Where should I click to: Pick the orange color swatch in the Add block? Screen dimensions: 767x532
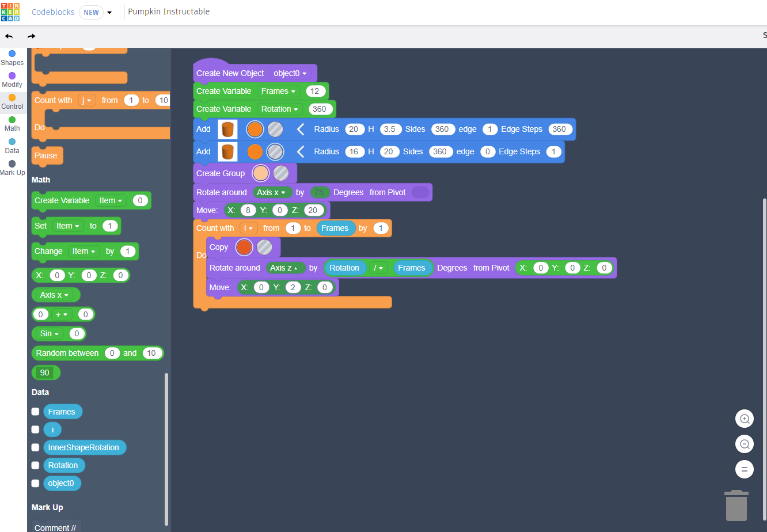(255, 129)
